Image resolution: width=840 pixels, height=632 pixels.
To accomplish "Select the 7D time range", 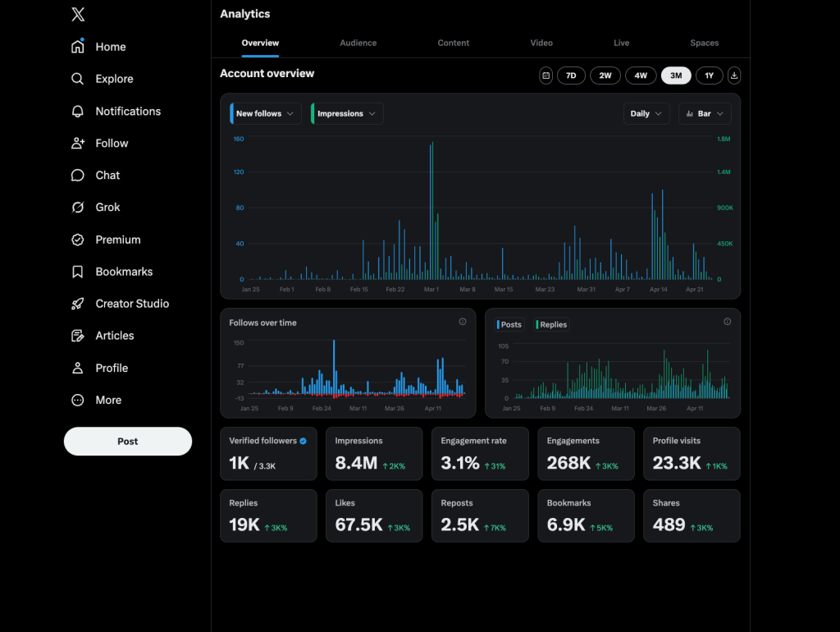I will 571,76.
